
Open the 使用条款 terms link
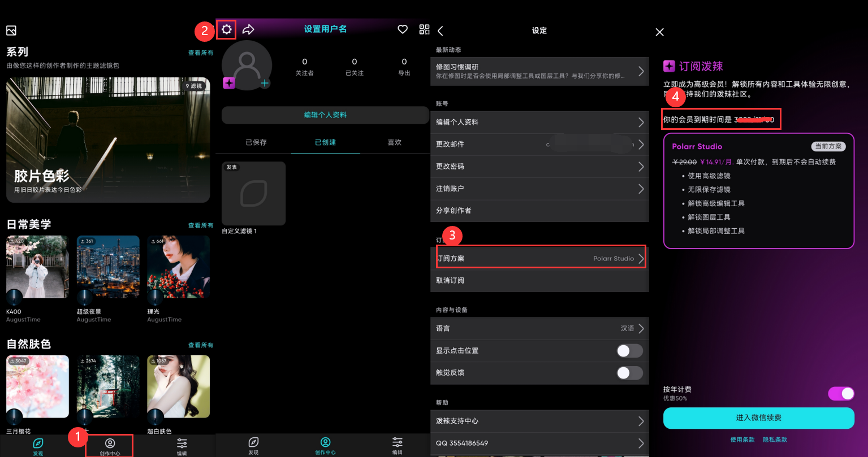point(743,439)
